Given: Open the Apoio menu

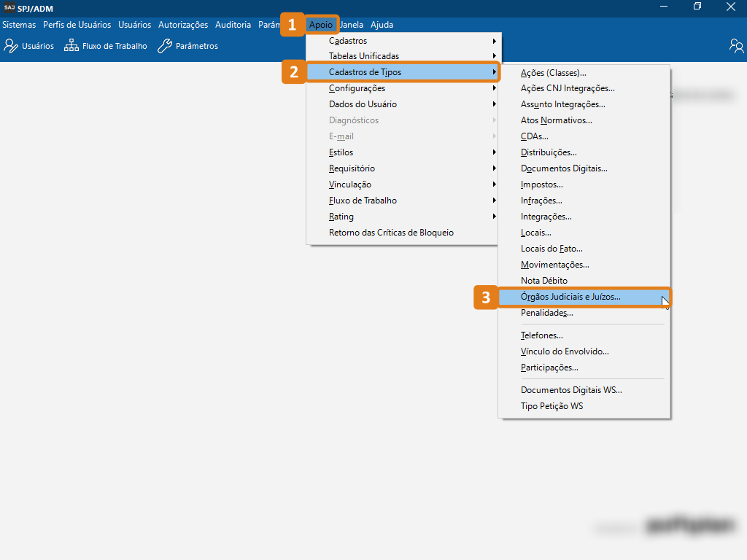Looking at the screenshot, I should pos(321,25).
